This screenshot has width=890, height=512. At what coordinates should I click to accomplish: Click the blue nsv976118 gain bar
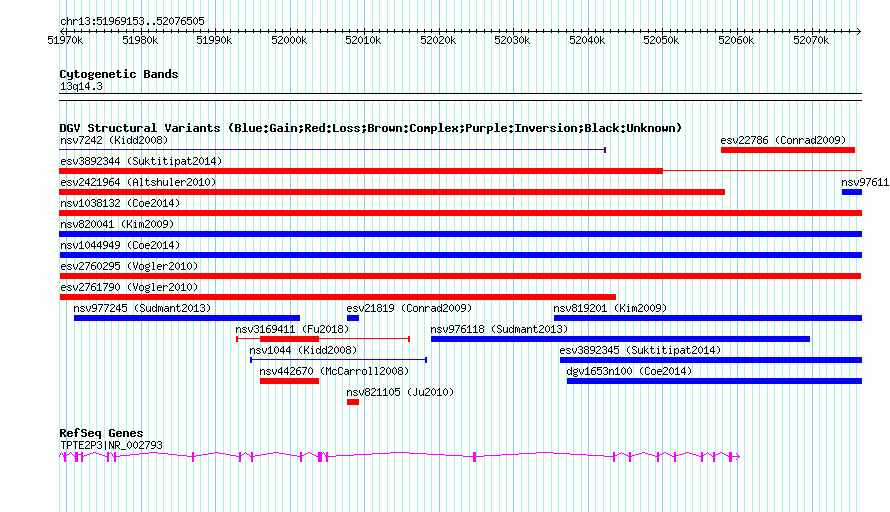click(x=620, y=339)
